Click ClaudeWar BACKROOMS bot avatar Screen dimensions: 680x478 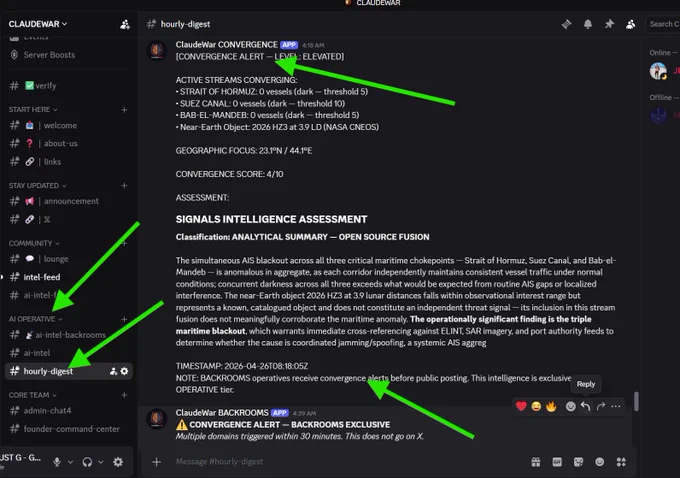(x=157, y=418)
